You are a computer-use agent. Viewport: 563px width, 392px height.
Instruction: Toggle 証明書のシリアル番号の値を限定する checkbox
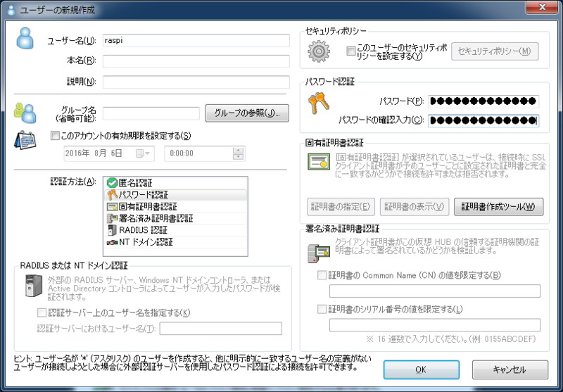(322, 309)
